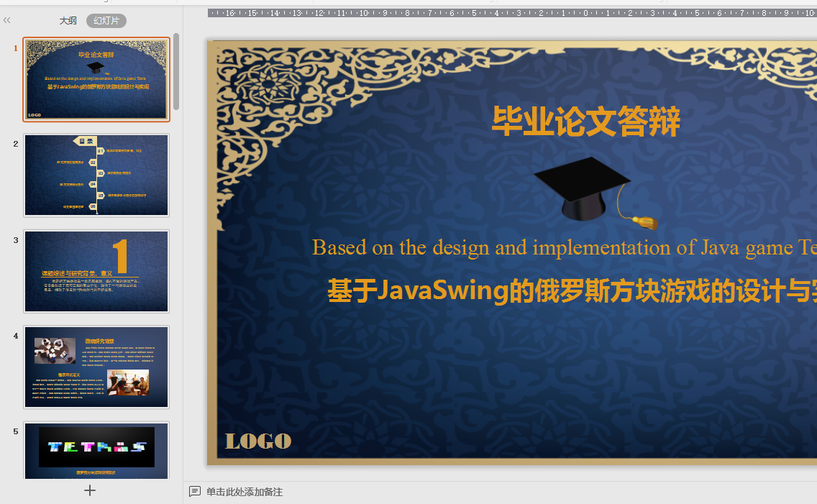Viewport: 817px width, 504px height.
Task: Select slide 1 thumbnail 毕业论文答辩
Action: [96, 79]
